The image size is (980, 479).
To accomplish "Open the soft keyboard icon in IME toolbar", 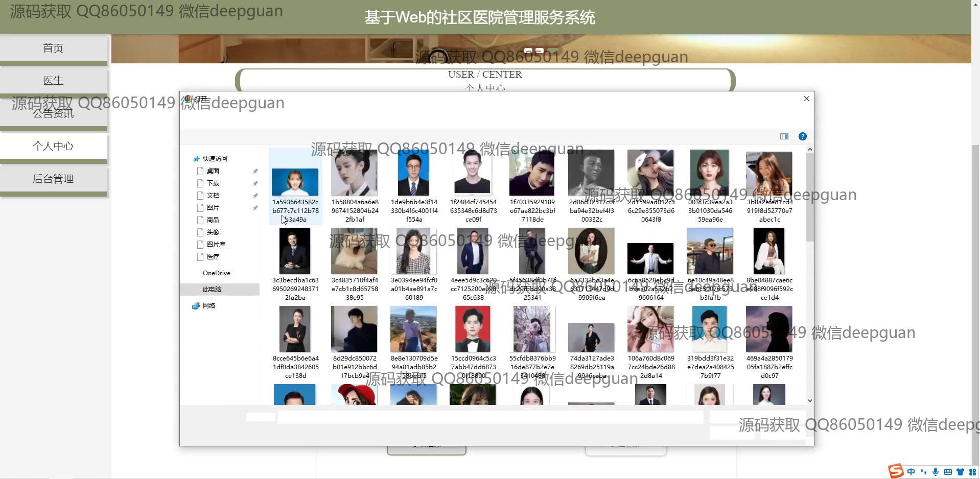I will coord(947,472).
